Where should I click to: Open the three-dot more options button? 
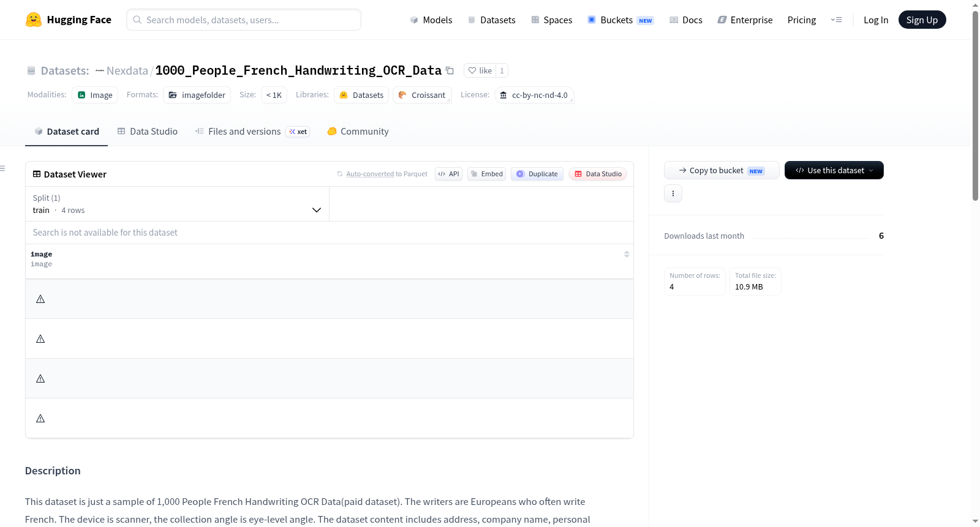tap(673, 193)
